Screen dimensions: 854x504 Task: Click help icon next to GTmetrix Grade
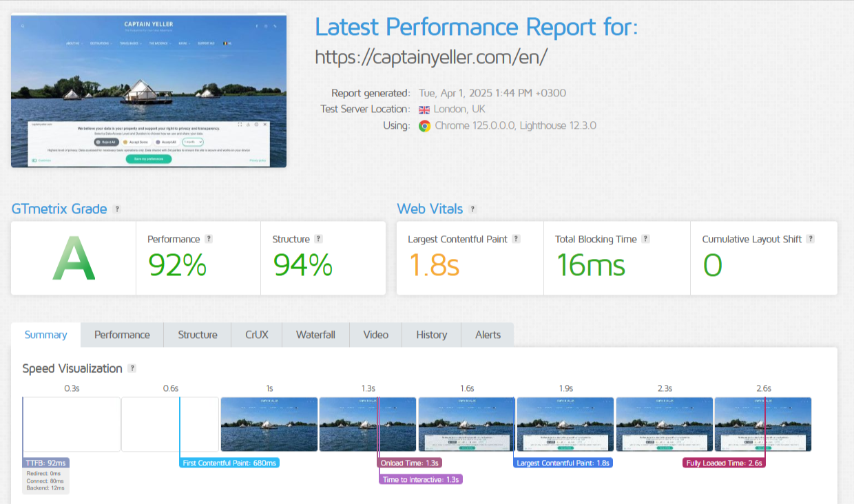click(x=118, y=209)
